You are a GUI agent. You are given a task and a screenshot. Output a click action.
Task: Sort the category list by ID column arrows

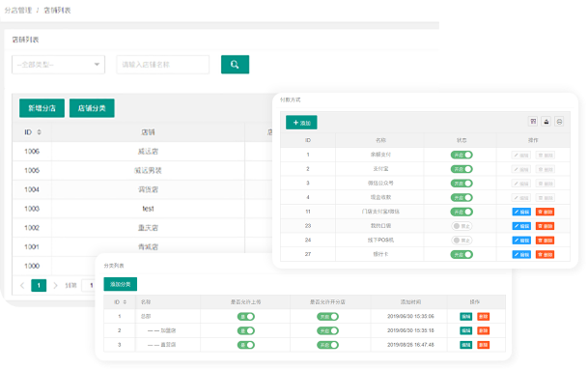[x=125, y=302]
